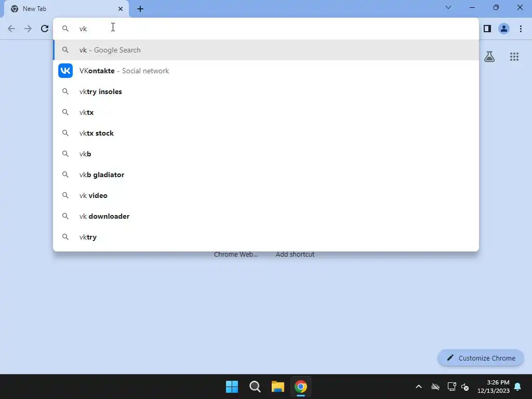Choose the 'vk video' suggestion
The width and height of the screenshot is (532, 399).
266,195
